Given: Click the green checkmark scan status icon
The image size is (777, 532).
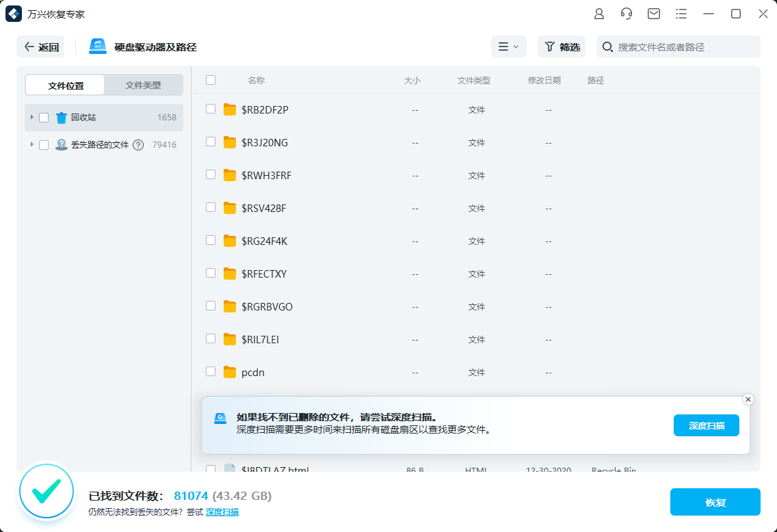Looking at the screenshot, I should pyautogui.click(x=46, y=491).
